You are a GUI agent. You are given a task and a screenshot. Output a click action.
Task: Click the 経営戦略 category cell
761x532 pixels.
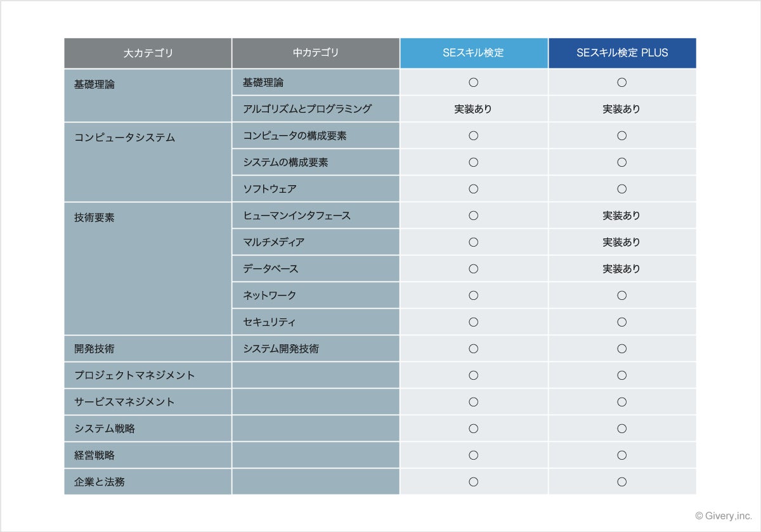coord(148,455)
